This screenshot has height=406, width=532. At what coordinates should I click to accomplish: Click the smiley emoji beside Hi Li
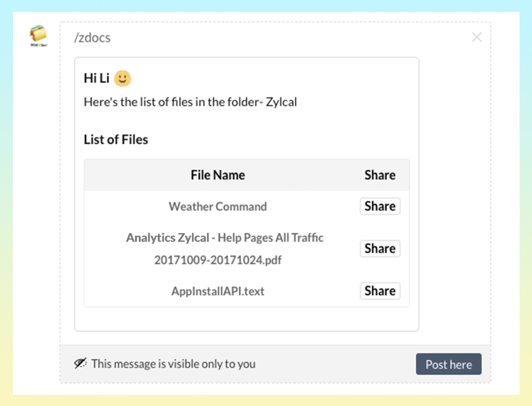click(123, 79)
